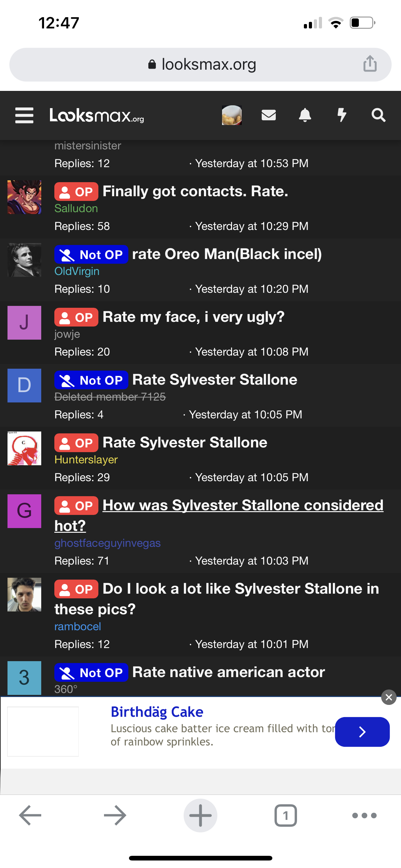The width and height of the screenshot is (401, 868).
Task: Tap the blue arrow button on the ad
Action: coord(362,732)
